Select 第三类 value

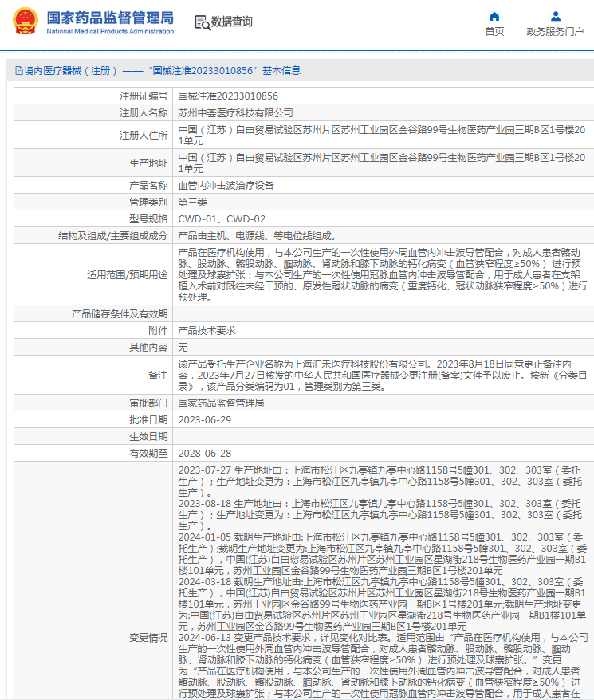tap(192, 203)
